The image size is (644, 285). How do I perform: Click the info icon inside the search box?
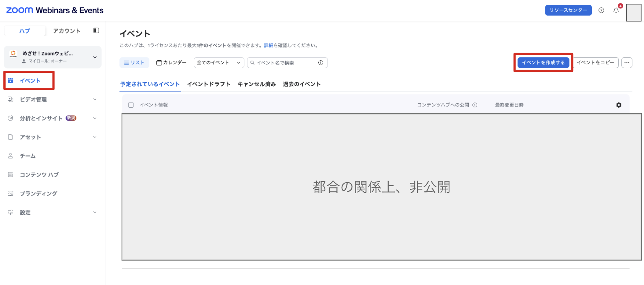tap(321, 63)
